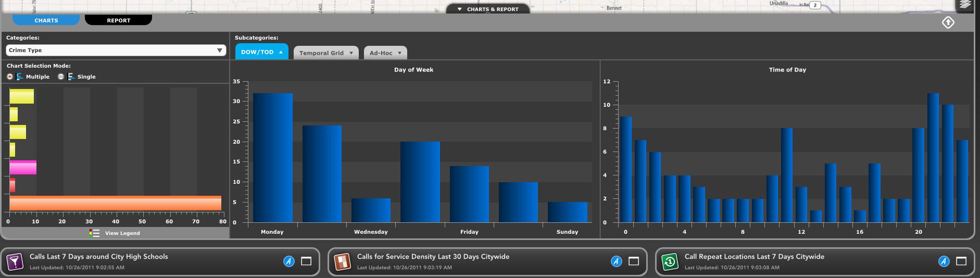Select the Multiple chart selection mode

click(10, 77)
